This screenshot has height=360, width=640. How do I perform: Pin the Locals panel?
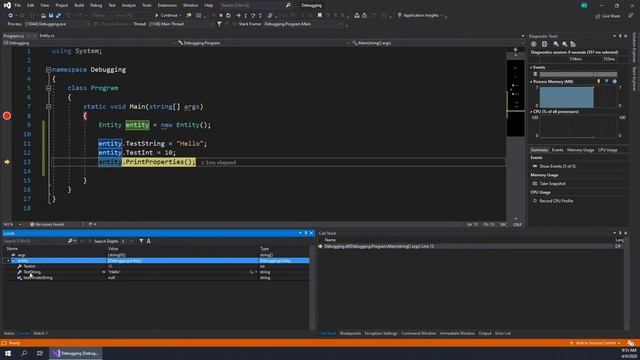tap(306, 233)
